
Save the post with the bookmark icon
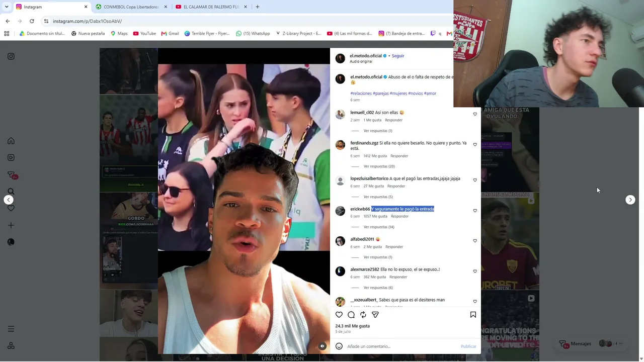pyautogui.click(x=473, y=315)
